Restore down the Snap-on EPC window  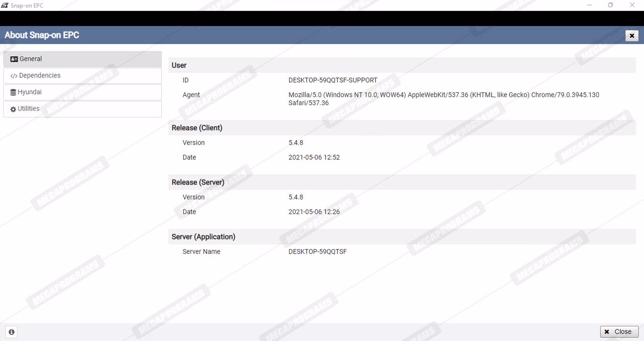611,5
